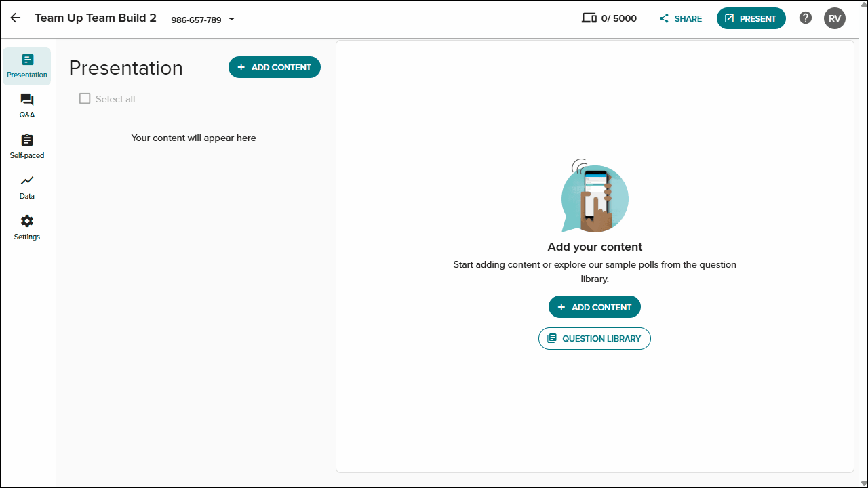Open the help question mark icon
The image size is (868, 488).
(806, 18)
